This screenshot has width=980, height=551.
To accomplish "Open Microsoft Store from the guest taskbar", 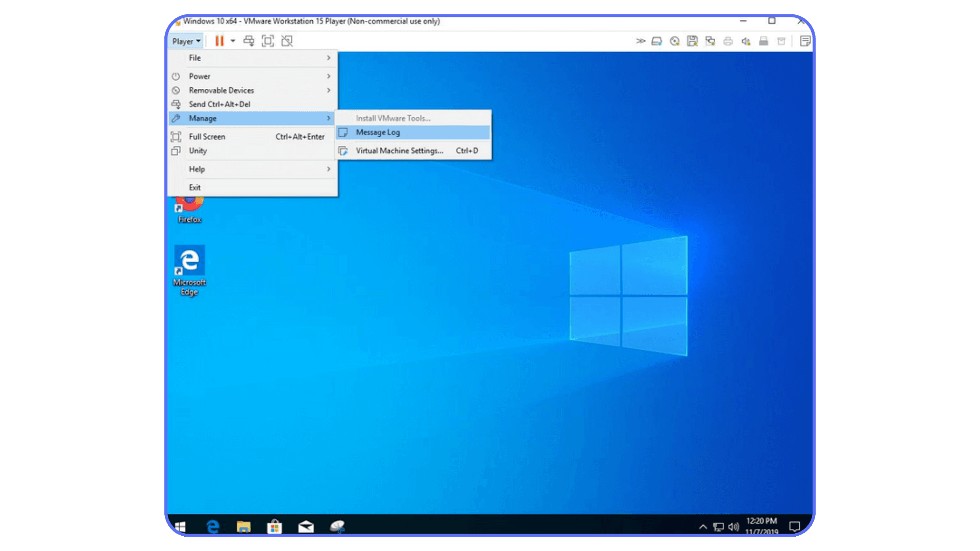I will 275,526.
